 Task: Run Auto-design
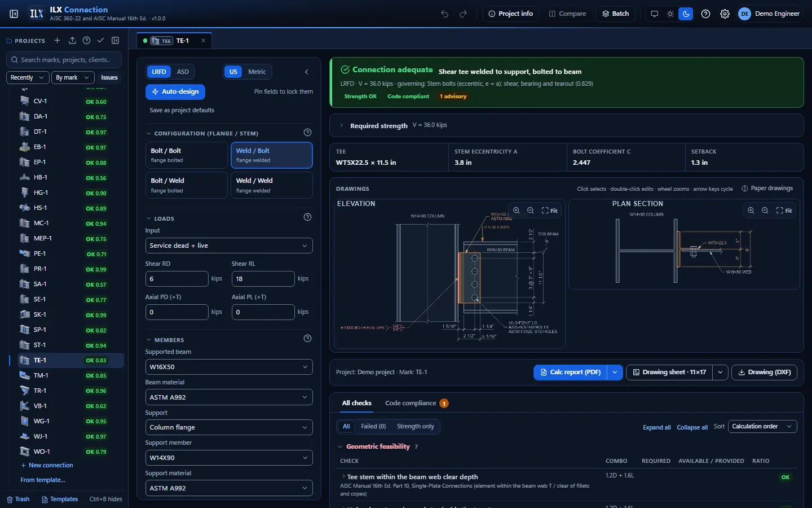point(175,91)
